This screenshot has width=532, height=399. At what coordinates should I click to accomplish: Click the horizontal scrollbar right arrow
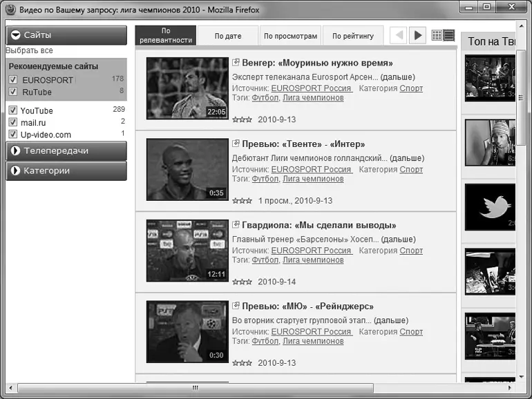pos(510,387)
